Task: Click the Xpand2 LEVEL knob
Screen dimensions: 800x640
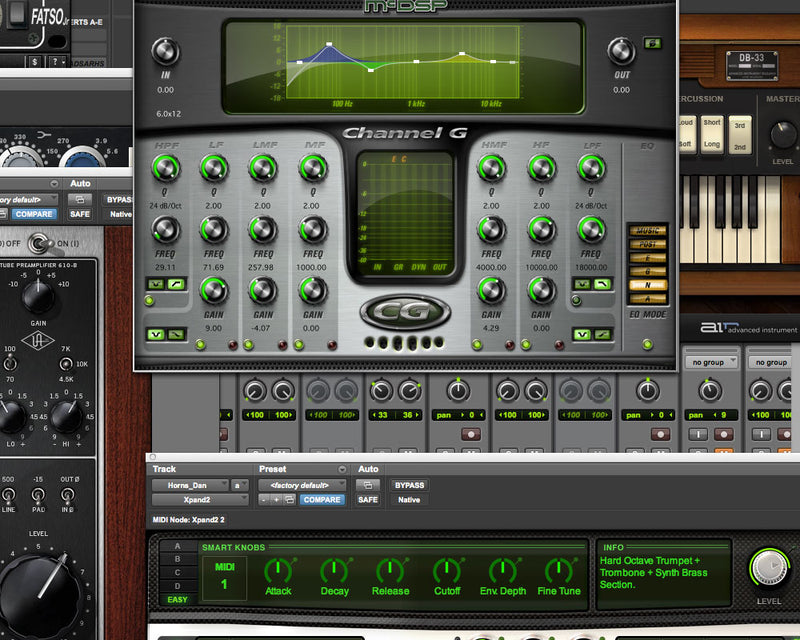Action: (x=769, y=568)
